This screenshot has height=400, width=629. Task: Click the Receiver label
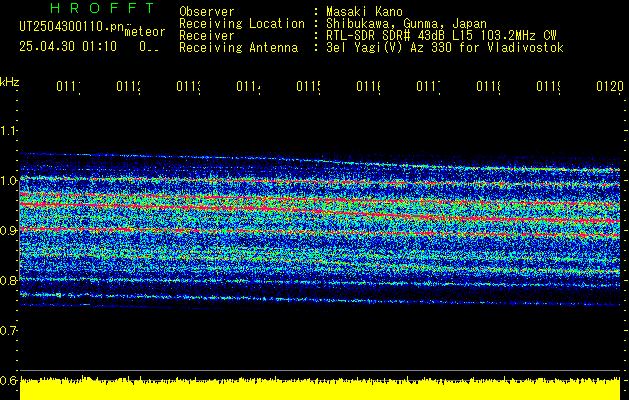pos(207,36)
